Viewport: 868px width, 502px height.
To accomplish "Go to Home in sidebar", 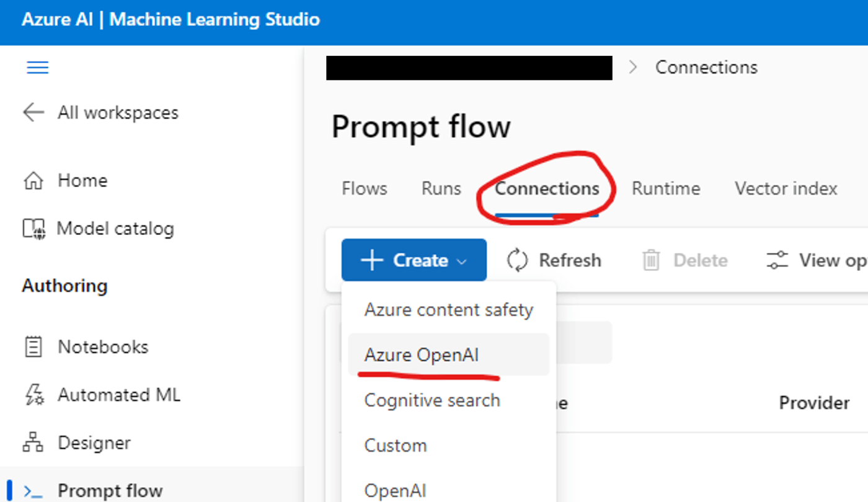I will [82, 180].
